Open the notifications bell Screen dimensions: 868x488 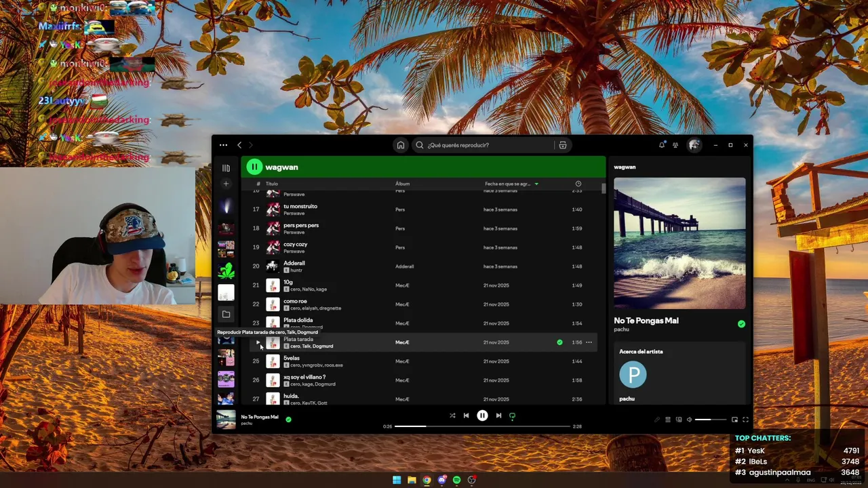tap(662, 145)
